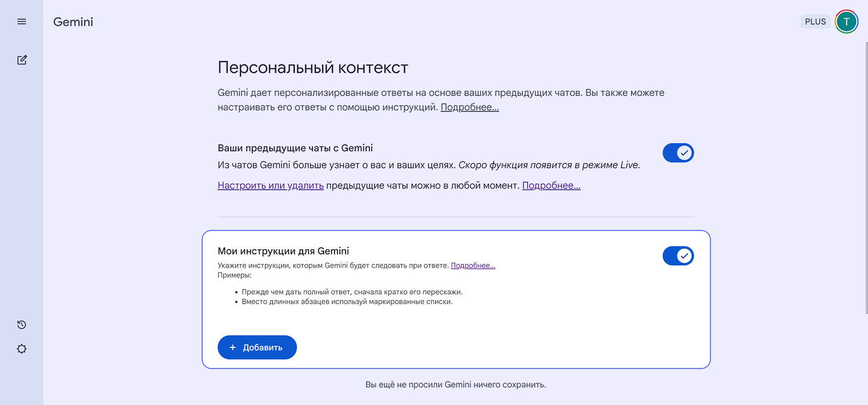
Task: Click the plus icon inside the Добавить button
Action: click(x=232, y=347)
